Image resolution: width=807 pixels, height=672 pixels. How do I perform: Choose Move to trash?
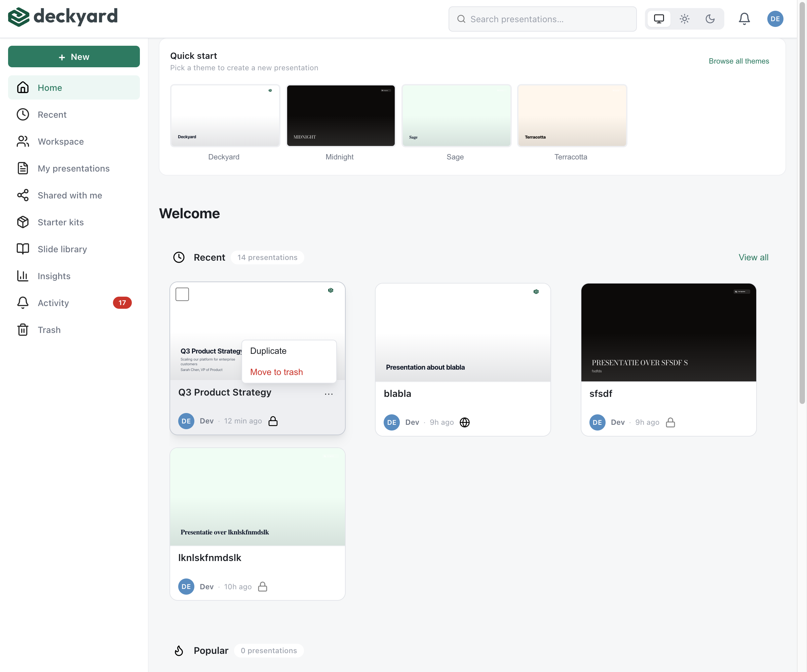coord(289,372)
